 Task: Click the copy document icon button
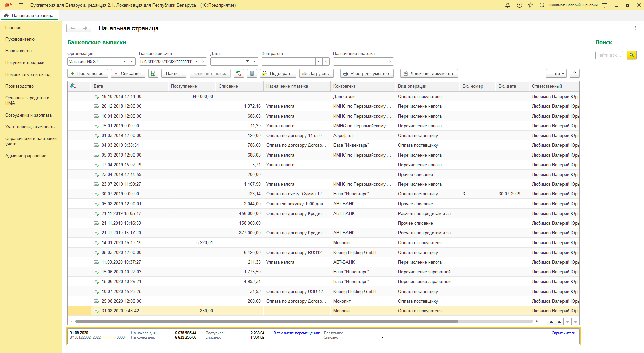[153, 74]
